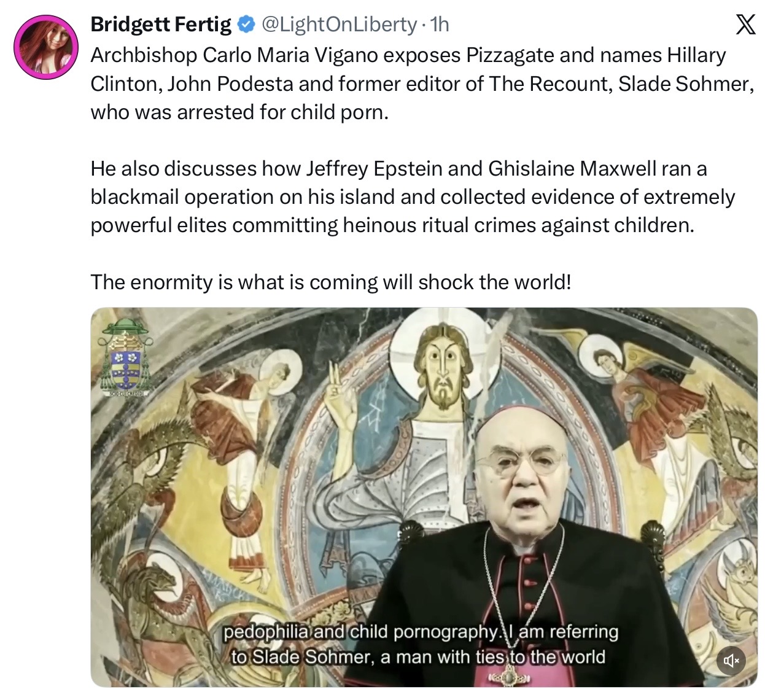765x700 pixels.
Task: Open the @LightOnLiberty handle link
Action: coord(339,25)
